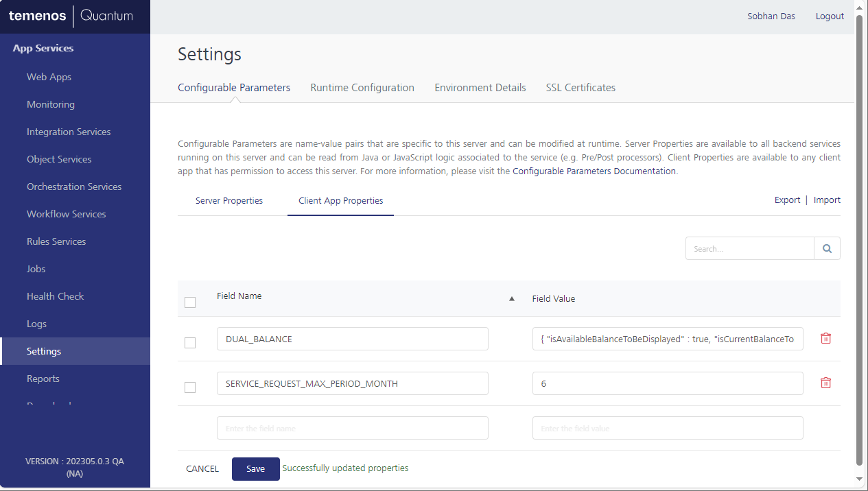The width and height of the screenshot is (868, 491).
Task: Edit SERVICE_REQUEST_MAX_PERIOD_MONTH name field
Action: [353, 383]
